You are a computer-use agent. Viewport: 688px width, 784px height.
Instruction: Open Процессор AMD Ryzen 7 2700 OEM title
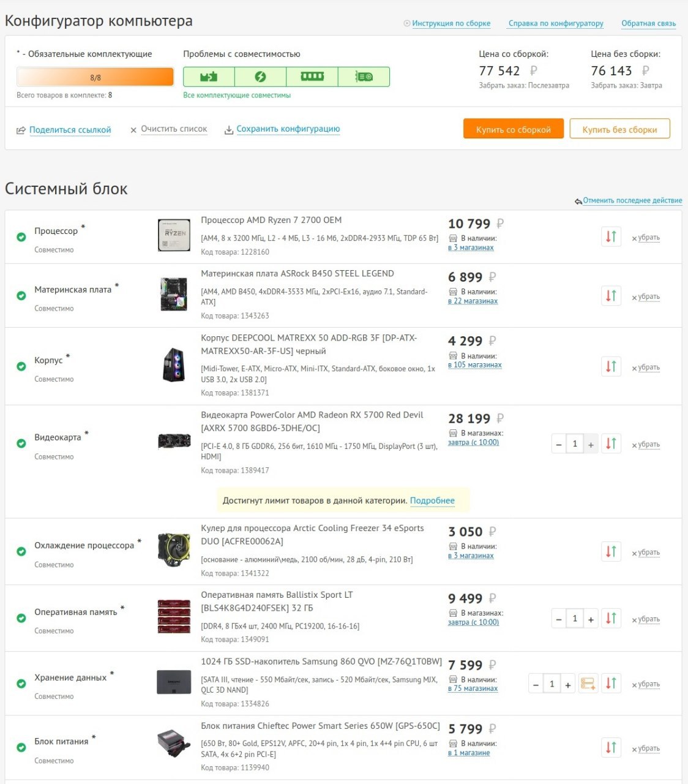pos(271,220)
